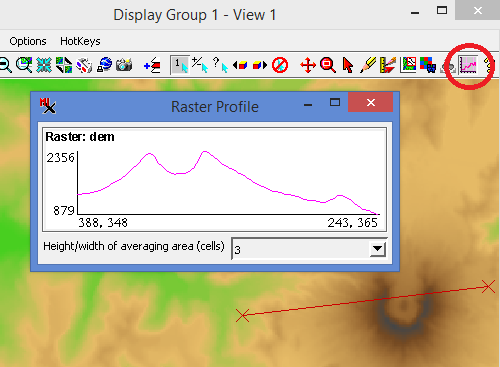Toggle the Raster Profile graph tool
Image resolution: width=500 pixels, height=367 pixels.
[468, 65]
